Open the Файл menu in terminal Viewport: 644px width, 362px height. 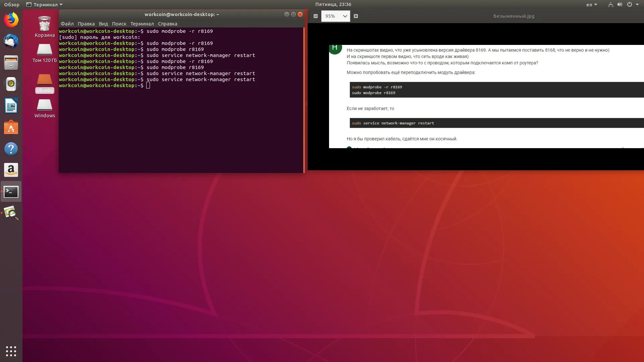[x=67, y=24]
